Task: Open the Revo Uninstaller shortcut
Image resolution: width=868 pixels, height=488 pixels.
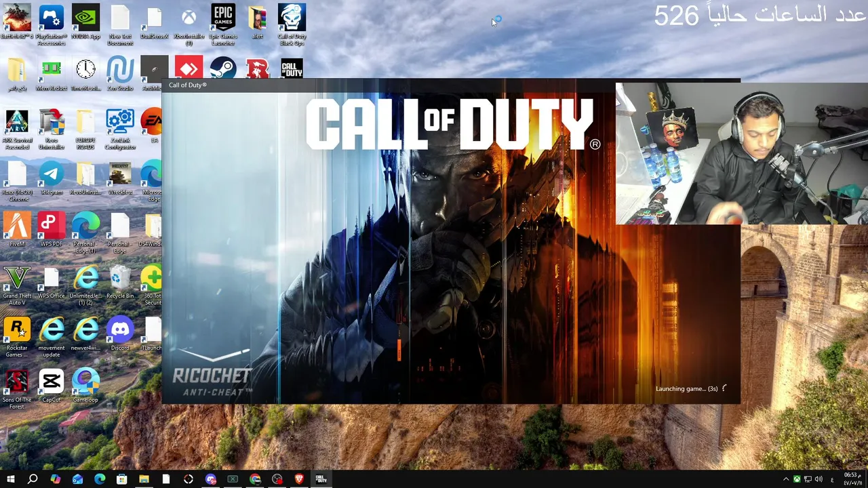Action: [51, 130]
